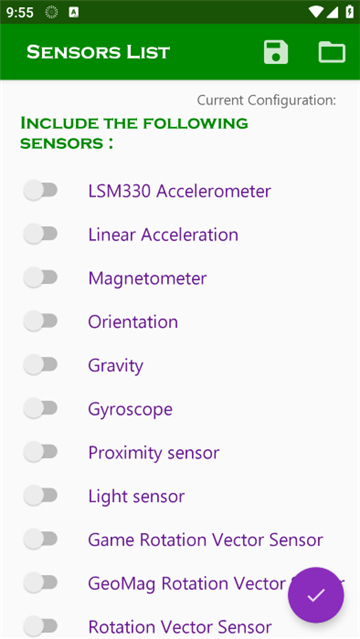Tap the Wi-Fi signal status icon
360x639 pixels.
click(316, 12)
